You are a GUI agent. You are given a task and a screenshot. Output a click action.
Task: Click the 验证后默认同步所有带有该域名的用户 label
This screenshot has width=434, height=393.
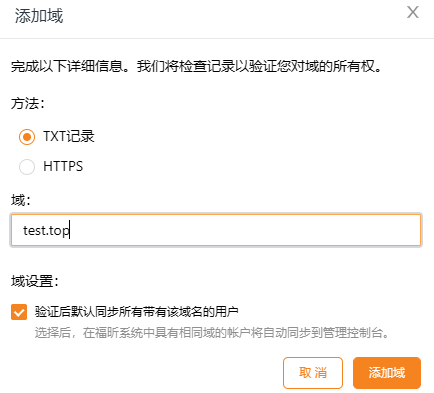pyautogui.click(x=137, y=312)
